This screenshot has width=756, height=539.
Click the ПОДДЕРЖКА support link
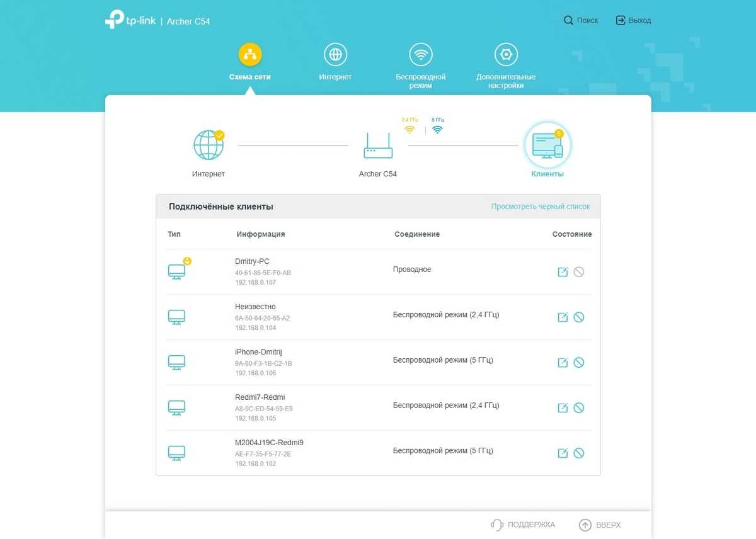click(523, 525)
